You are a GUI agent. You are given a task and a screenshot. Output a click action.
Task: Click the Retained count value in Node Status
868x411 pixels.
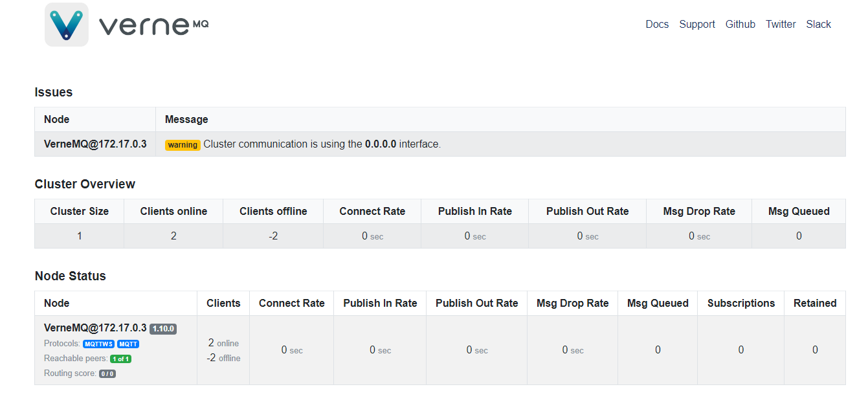point(815,350)
